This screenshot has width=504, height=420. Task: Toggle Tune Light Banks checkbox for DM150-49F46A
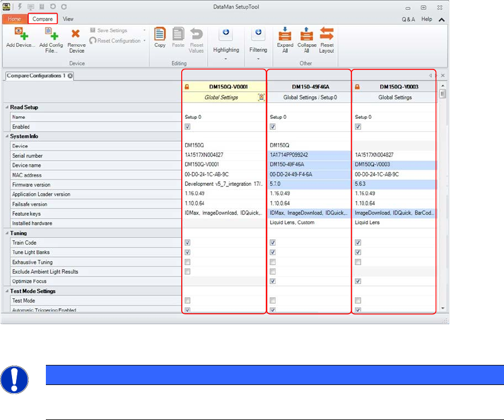point(272,252)
